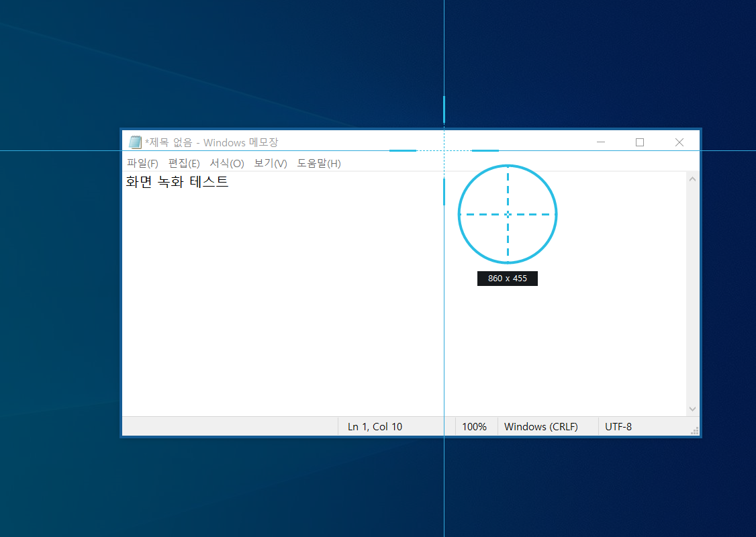Open the 도움말(H) menu
The width and height of the screenshot is (756, 537).
click(318, 162)
